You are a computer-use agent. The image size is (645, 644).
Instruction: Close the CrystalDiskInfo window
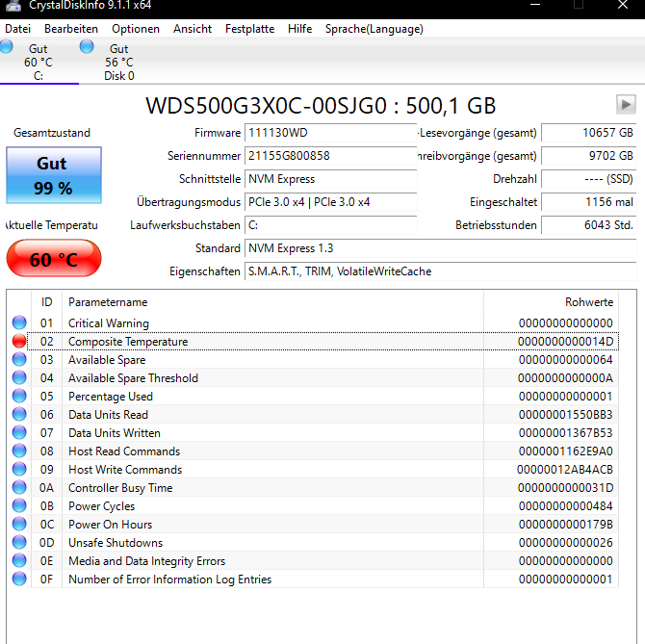pyautogui.click(x=623, y=5)
